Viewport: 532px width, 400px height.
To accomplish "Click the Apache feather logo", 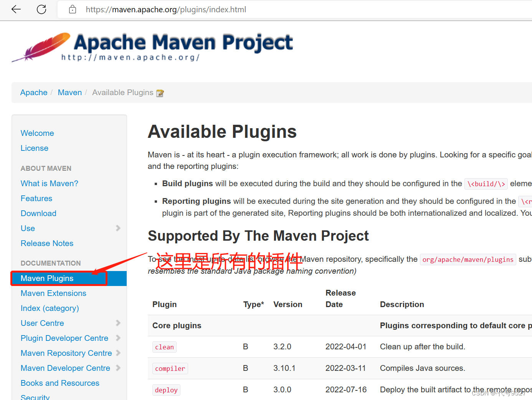I will pos(41,47).
